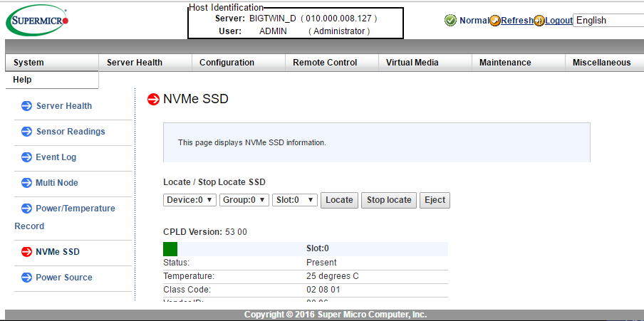Go to Power Source page
This screenshot has width=644, height=321.
[x=64, y=278]
